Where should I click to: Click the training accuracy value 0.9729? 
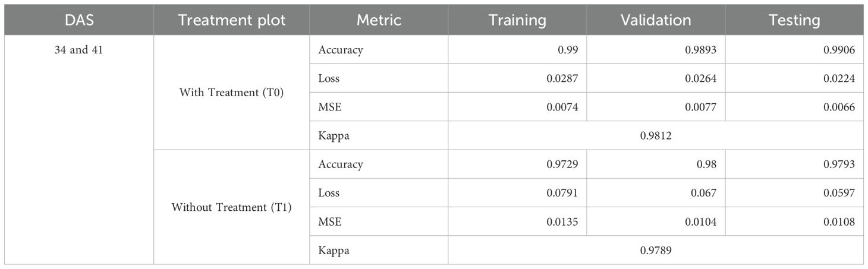(561, 164)
